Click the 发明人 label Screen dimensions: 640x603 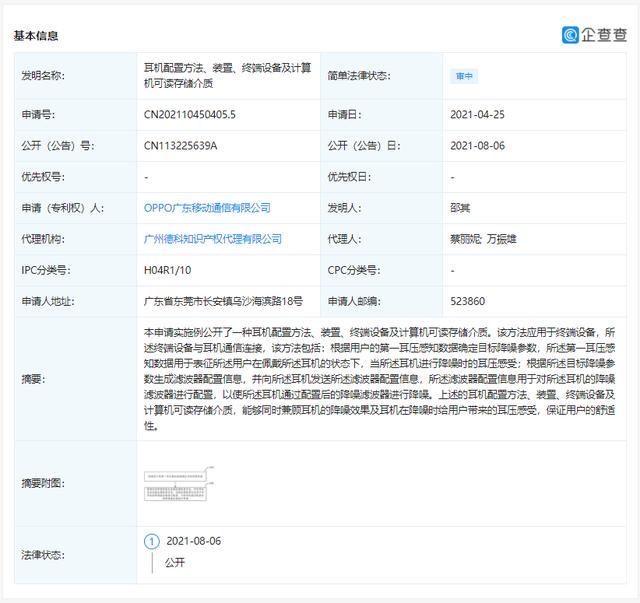point(344,208)
